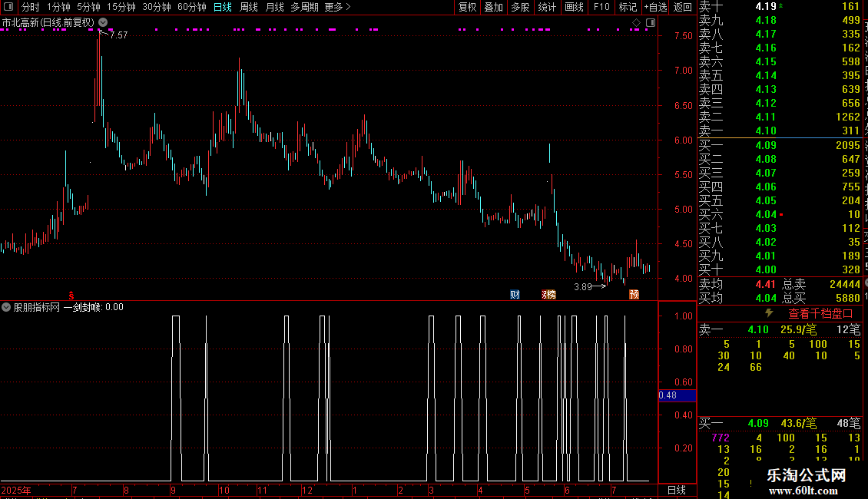
Task: Click 总买 value 5880
Action: coord(847,298)
